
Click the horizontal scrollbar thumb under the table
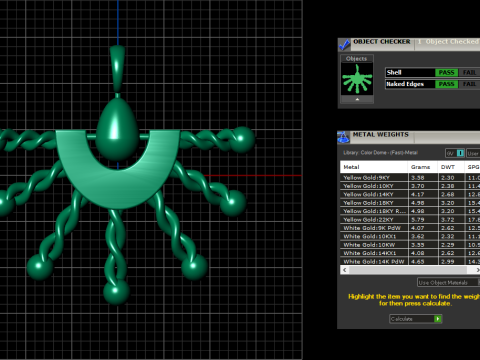[408, 270]
